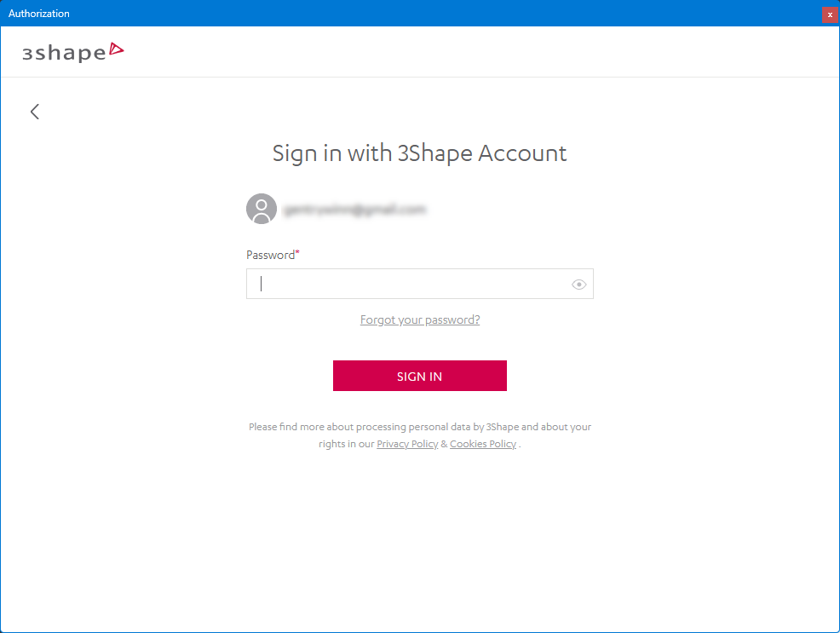Click the blinking text cursor in Password box
This screenshot has width=840, height=633.
point(262,285)
